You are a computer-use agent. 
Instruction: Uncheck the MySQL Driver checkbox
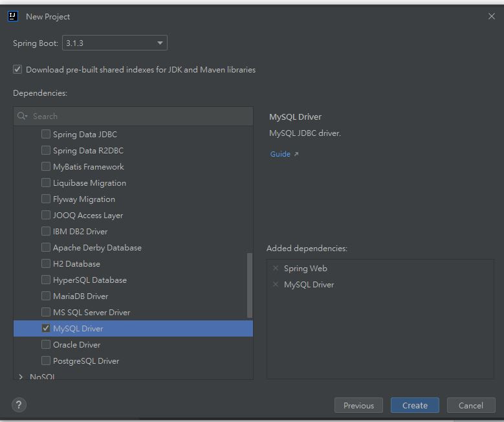(x=46, y=328)
